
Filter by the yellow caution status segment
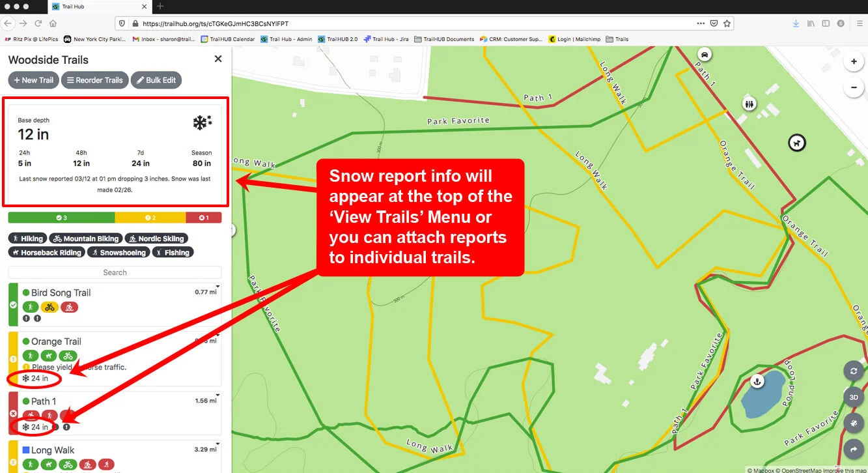click(x=150, y=218)
